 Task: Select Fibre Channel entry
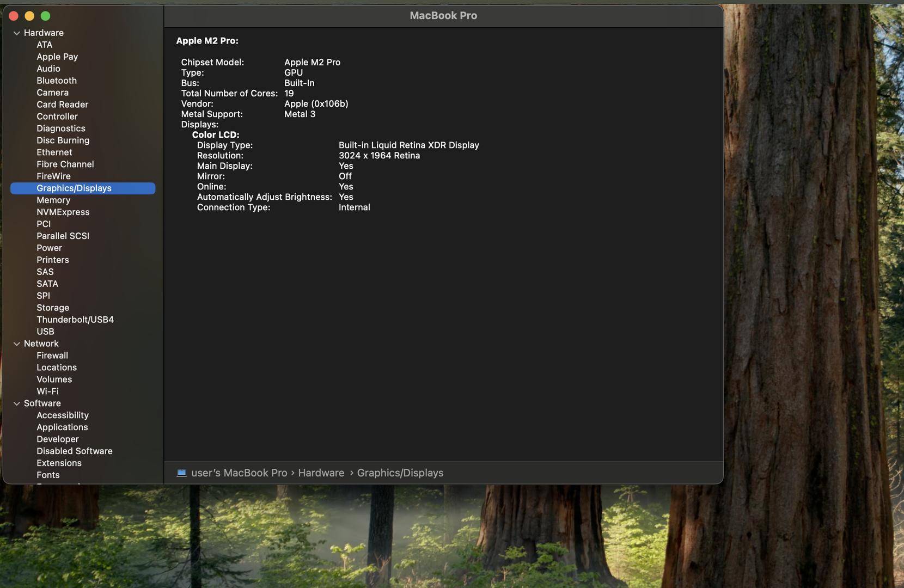pos(65,165)
